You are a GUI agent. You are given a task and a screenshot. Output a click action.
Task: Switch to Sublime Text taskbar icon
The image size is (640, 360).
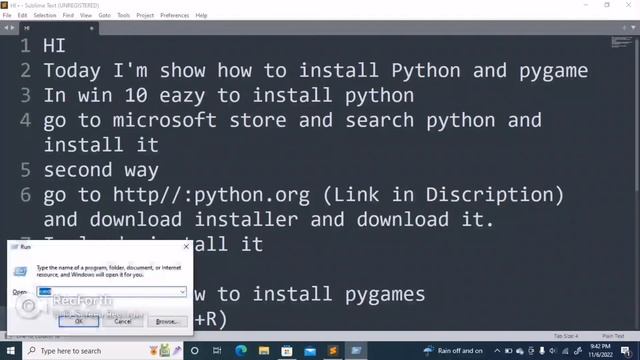pyautogui.click(x=333, y=351)
